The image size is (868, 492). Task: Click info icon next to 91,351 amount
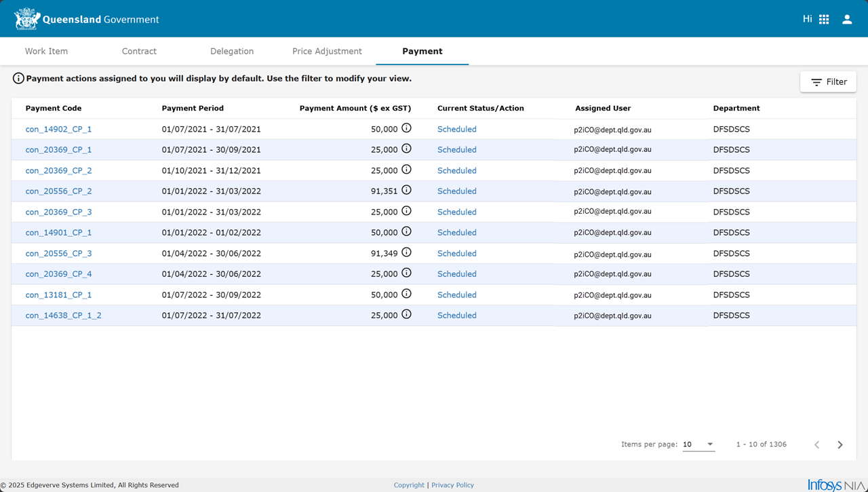[x=406, y=191]
